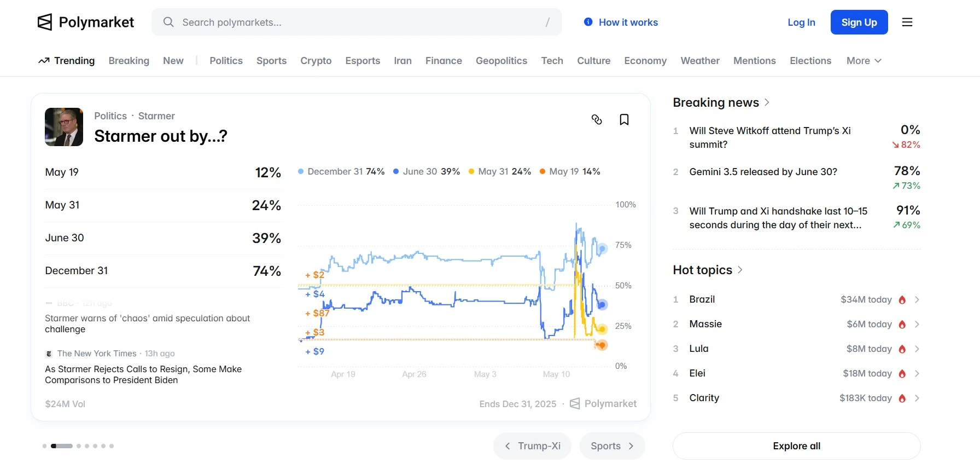
Task: Select the Esports category
Action: pyautogui.click(x=363, y=61)
